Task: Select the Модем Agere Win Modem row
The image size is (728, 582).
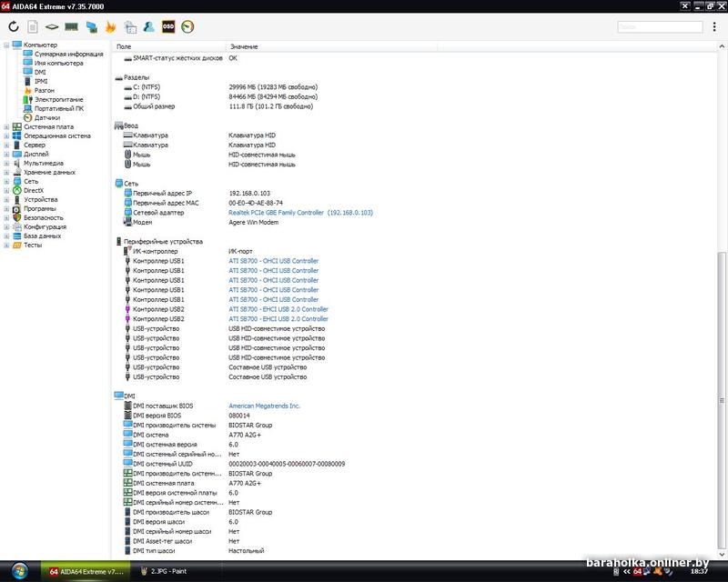Action: [413, 222]
